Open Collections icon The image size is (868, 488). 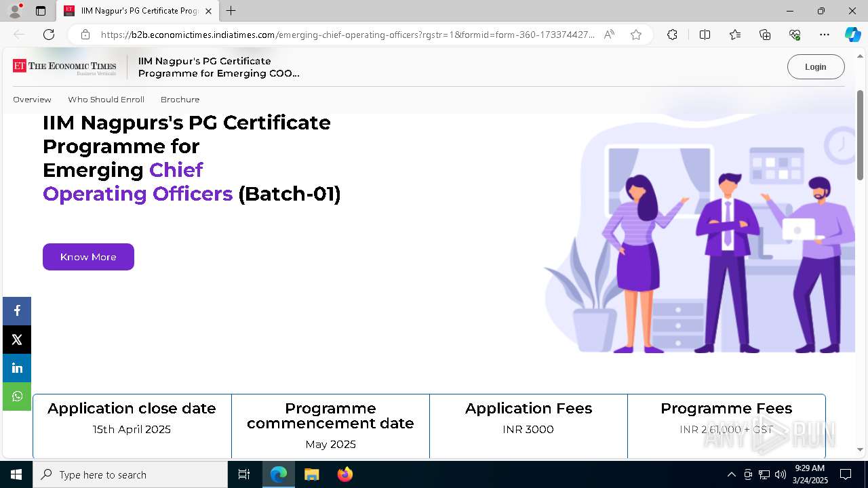[765, 35]
